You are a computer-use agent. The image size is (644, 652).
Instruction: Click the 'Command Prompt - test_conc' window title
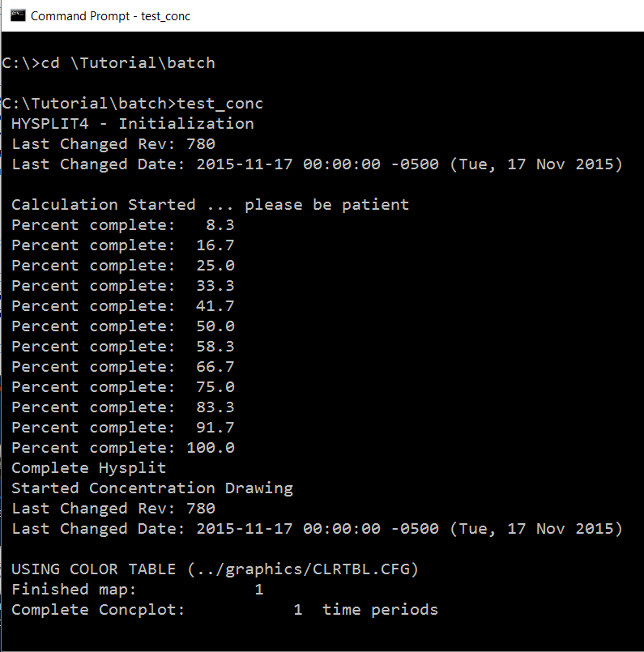pyautogui.click(x=110, y=16)
